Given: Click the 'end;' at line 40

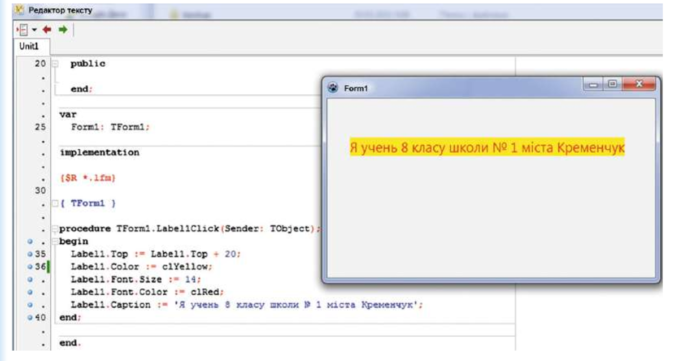Looking at the screenshot, I should 70,318.
